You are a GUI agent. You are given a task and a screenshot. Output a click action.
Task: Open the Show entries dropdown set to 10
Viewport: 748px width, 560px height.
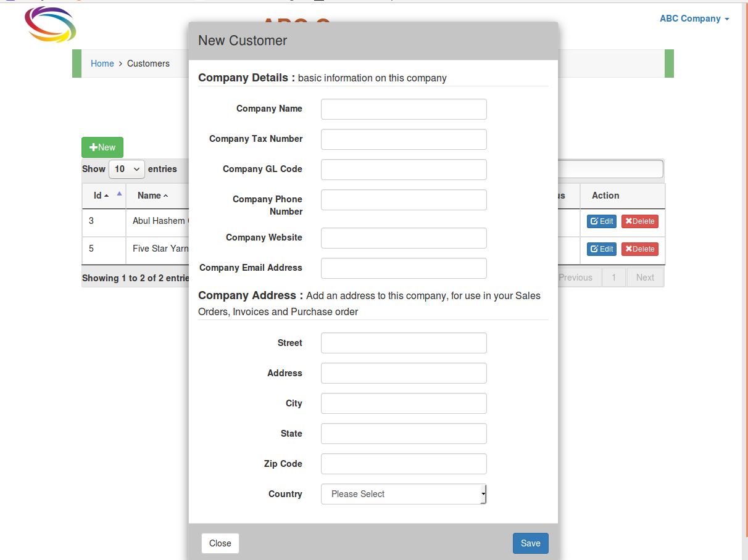[x=127, y=169]
